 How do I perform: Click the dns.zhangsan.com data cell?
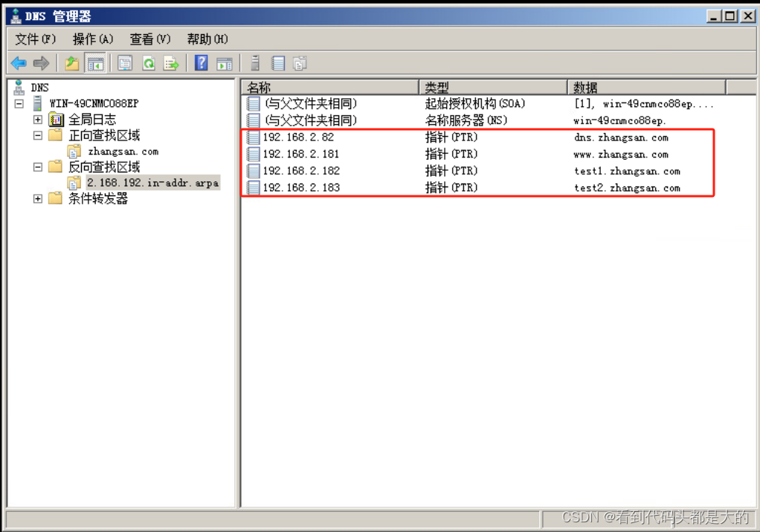pyautogui.click(x=621, y=137)
